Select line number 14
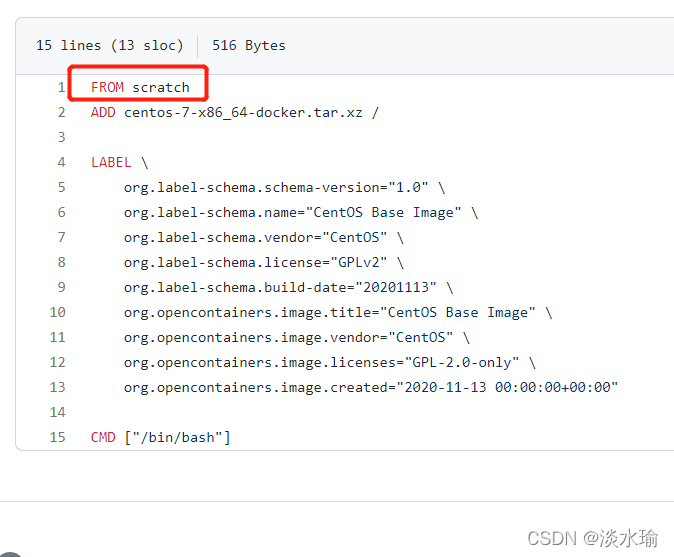The width and height of the screenshot is (674, 557). (58, 412)
